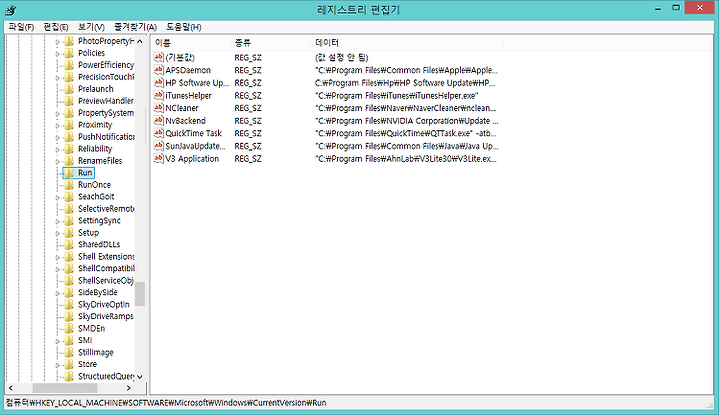The height and width of the screenshot is (415, 720).
Task: Expand the PushNotifications tree node
Action: tap(57, 137)
